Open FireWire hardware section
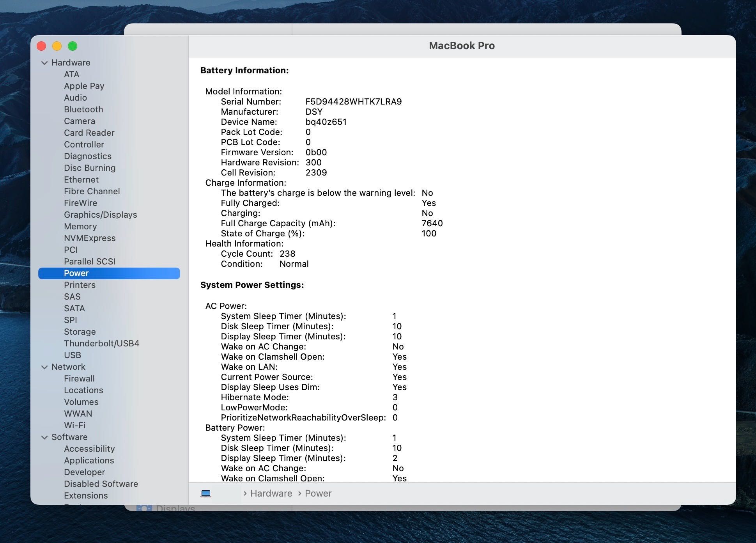Viewport: 756px width, 543px height. (81, 203)
